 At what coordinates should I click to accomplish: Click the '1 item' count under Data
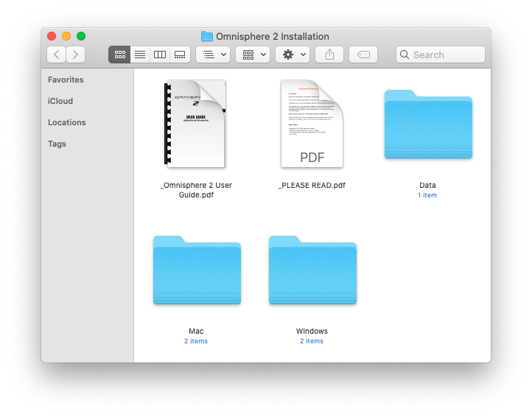point(427,195)
